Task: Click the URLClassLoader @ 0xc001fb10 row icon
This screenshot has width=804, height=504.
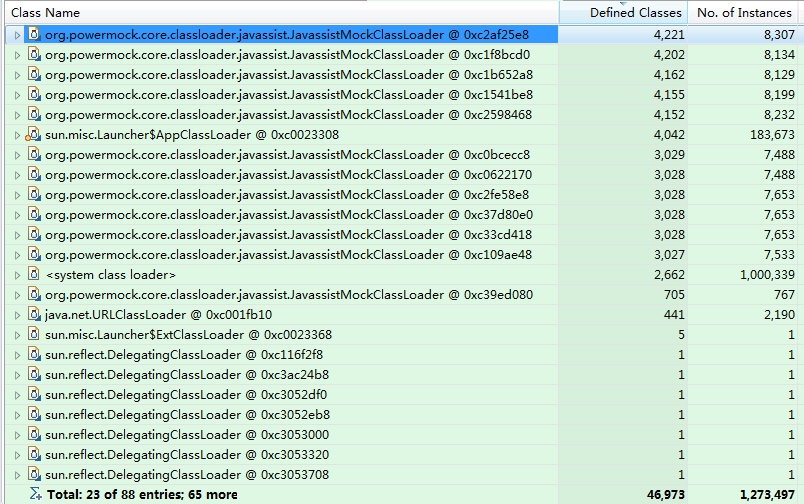Action: pos(34,314)
